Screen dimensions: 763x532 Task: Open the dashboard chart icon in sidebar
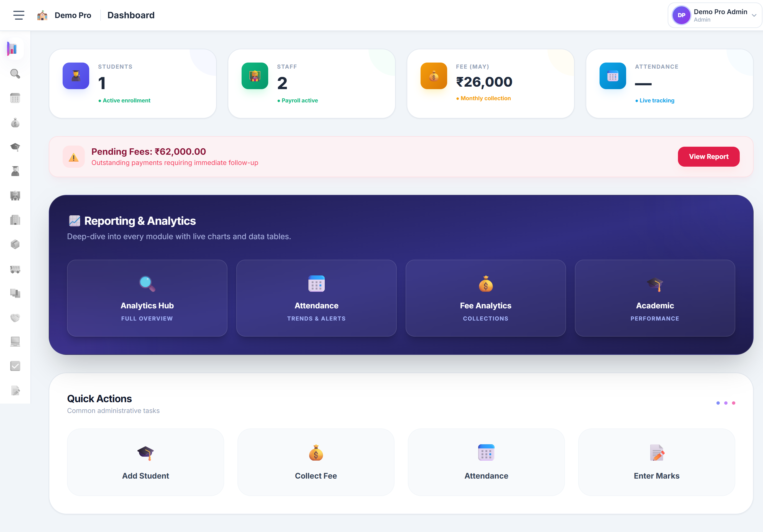12,49
